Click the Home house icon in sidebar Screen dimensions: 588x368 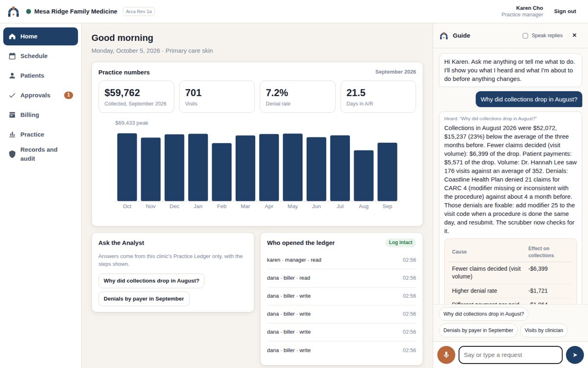pyautogui.click(x=12, y=36)
